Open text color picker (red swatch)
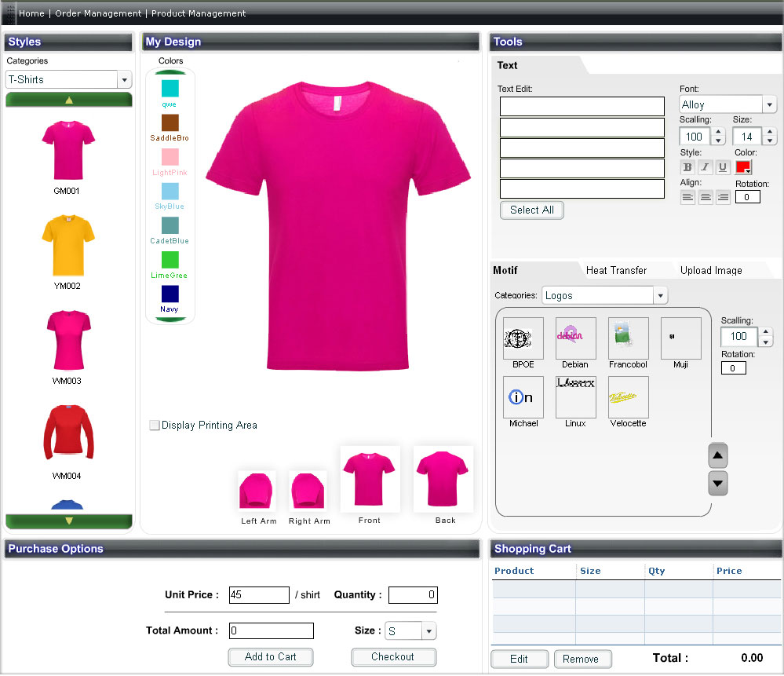 pos(743,167)
